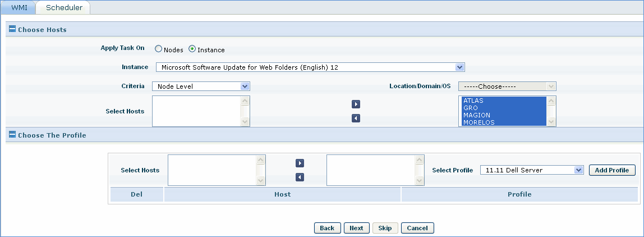Viewport: 644px width, 237px height.
Task: Select the Instance radio button
Action: (192, 49)
